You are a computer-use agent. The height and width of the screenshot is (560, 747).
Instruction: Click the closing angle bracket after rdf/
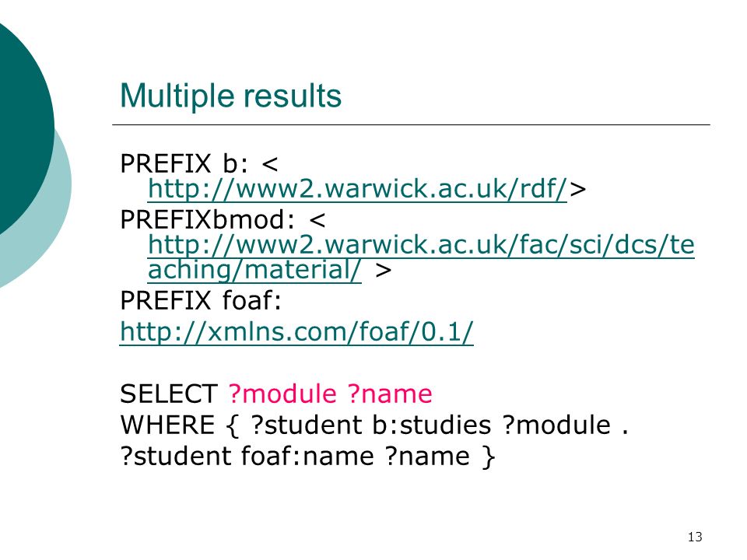click(x=577, y=190)
